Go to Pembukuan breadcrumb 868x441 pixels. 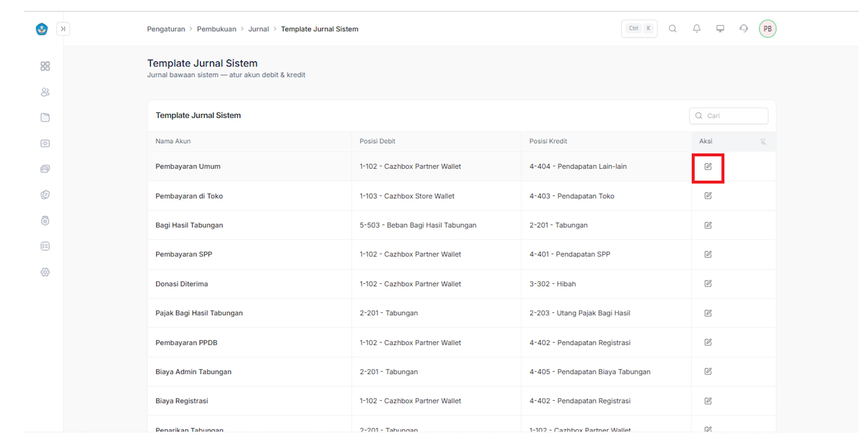(216, 29)
